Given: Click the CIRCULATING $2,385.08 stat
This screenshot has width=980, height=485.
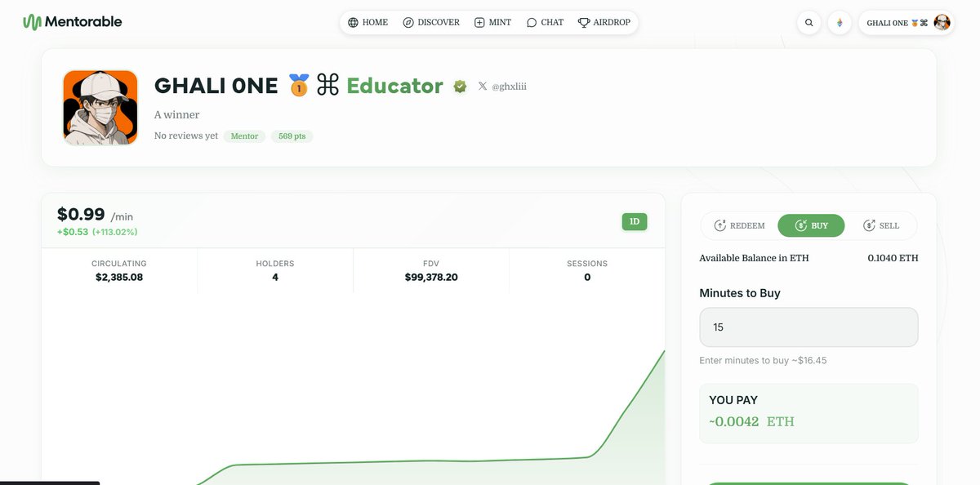Looking at the screenshot, I should pyautogui.click(x=119, y=270).
